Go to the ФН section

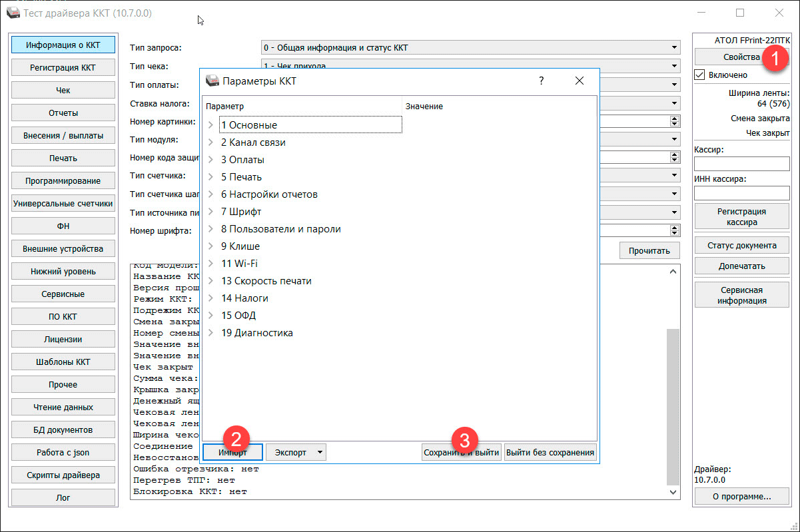[63, 226]
